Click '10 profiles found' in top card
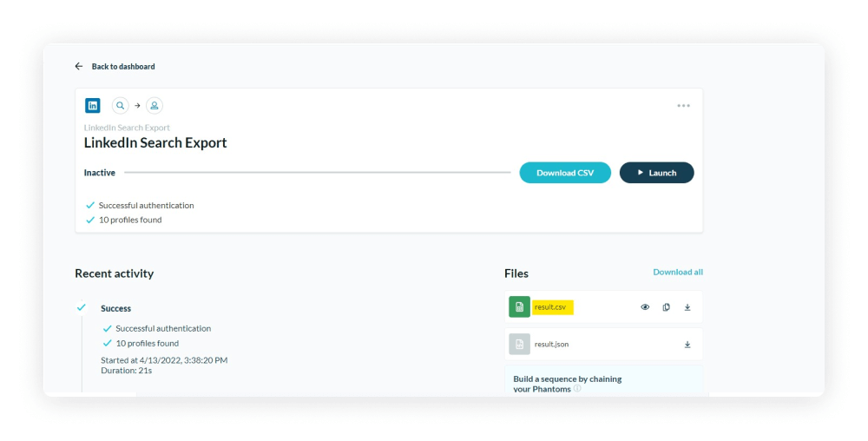 [x=130, y=220]
